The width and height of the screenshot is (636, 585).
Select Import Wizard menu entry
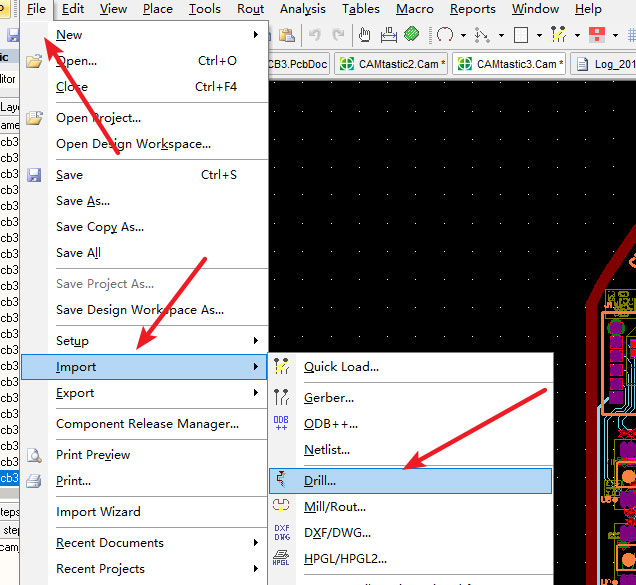click(x=98, y=512)
